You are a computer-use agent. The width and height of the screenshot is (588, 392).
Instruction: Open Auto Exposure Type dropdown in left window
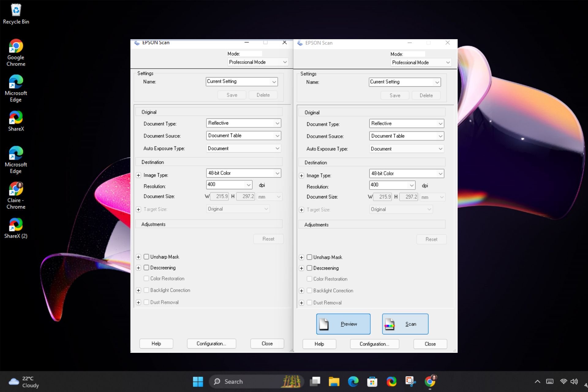click(244, 148)
